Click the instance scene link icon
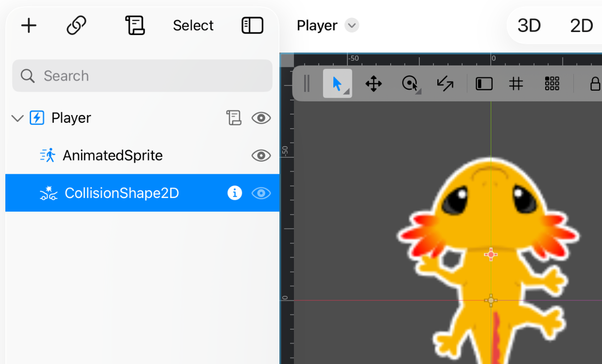Image resolution: width=602 pixels, height=364 pixels. click(x=76, y=25)
